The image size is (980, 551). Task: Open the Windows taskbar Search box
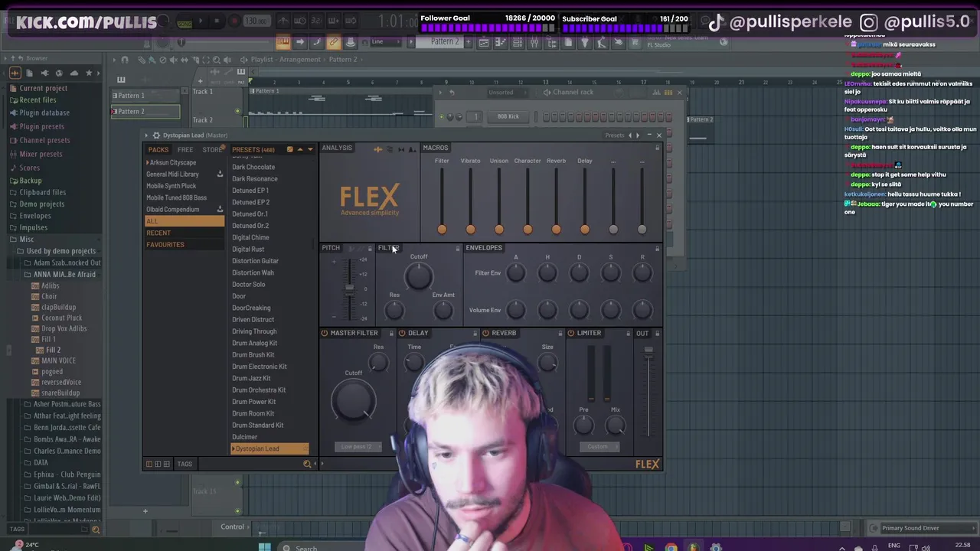click(x=322, y=547)
